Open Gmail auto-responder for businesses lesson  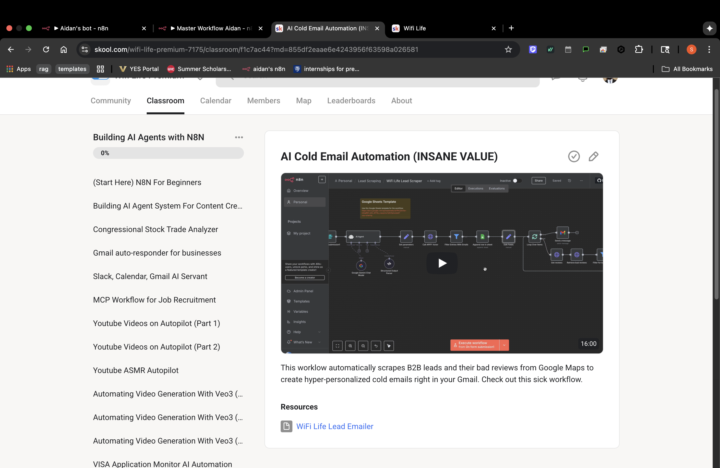pos(157,253)
